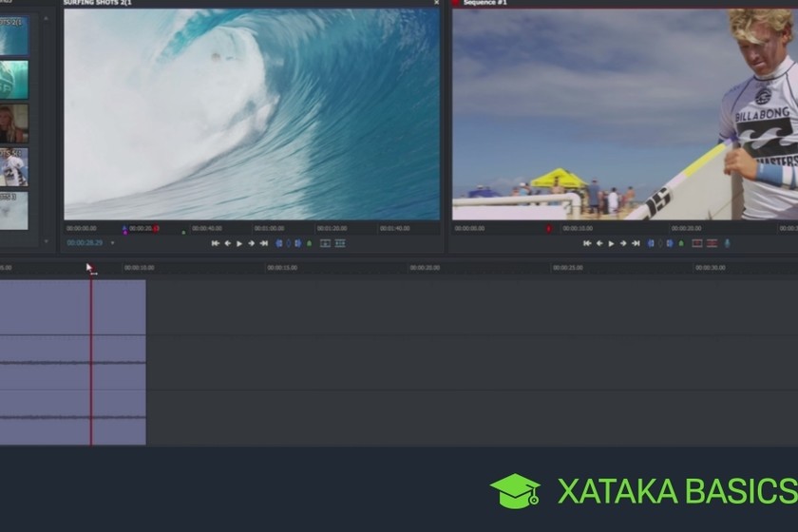Image resolution: width=798 pixels, height=532 pixels.
Task: Select the top wave clip thumbnail in bin
Action: point(13,36)
